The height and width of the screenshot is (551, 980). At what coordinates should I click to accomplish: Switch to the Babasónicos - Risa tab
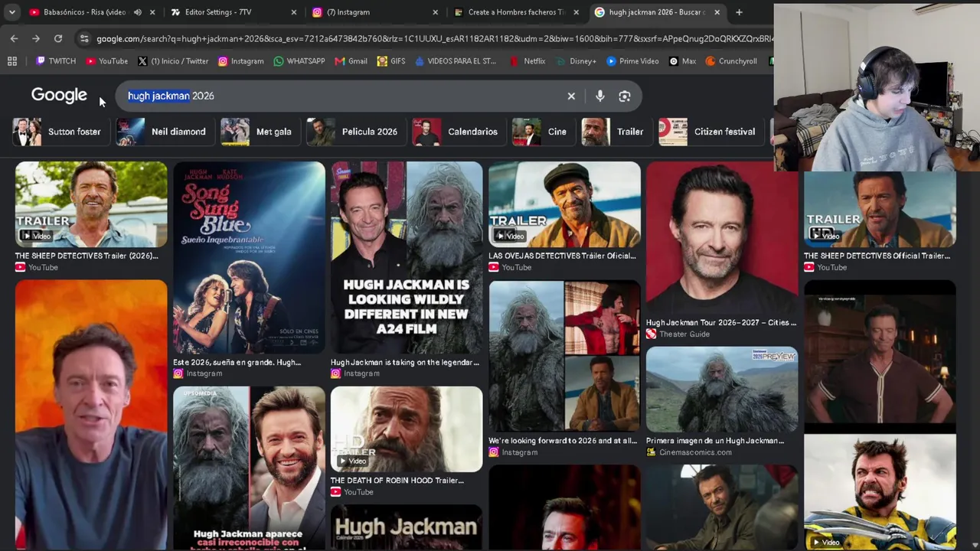pos(84,12)
